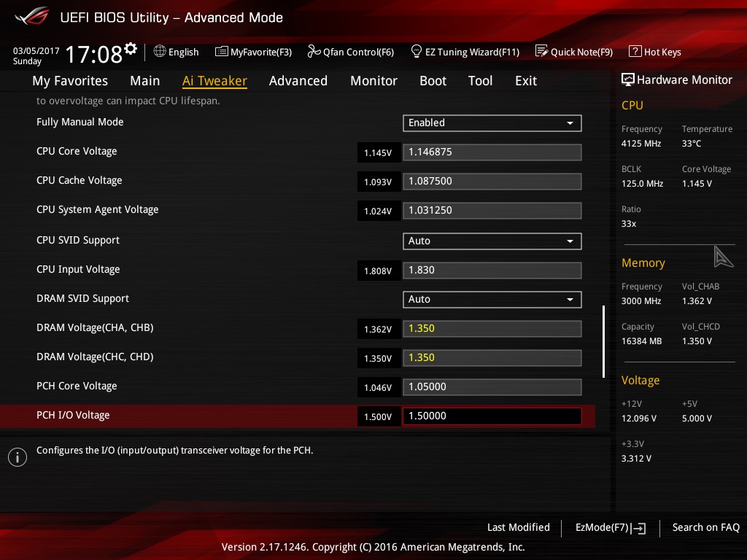Screen dimensions: 747x560
Task: Click the English language globe icon
Action: tap(160, 51)
